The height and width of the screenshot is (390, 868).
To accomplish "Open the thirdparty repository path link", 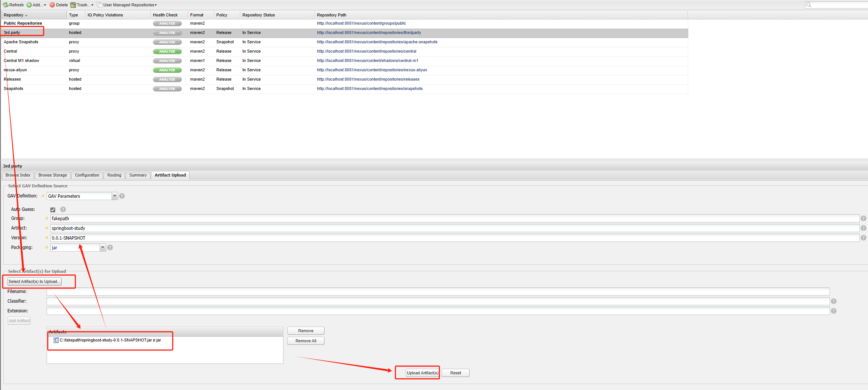I will point(369,33).
